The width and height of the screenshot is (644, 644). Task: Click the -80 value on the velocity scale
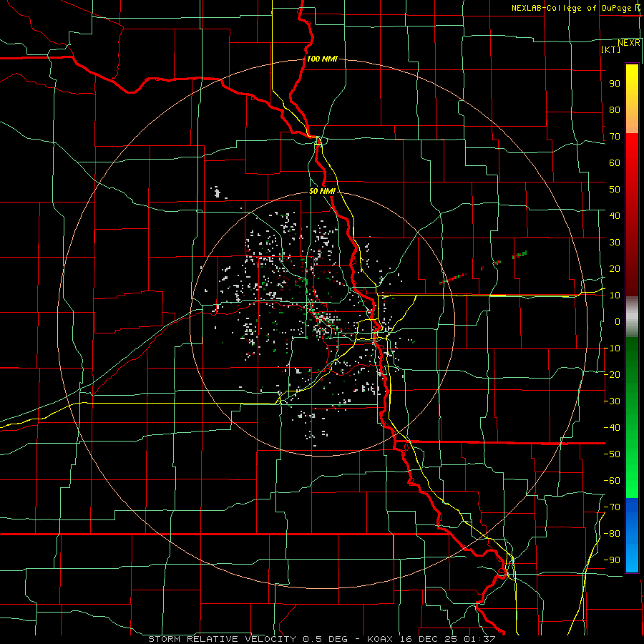tap(612, 534)
